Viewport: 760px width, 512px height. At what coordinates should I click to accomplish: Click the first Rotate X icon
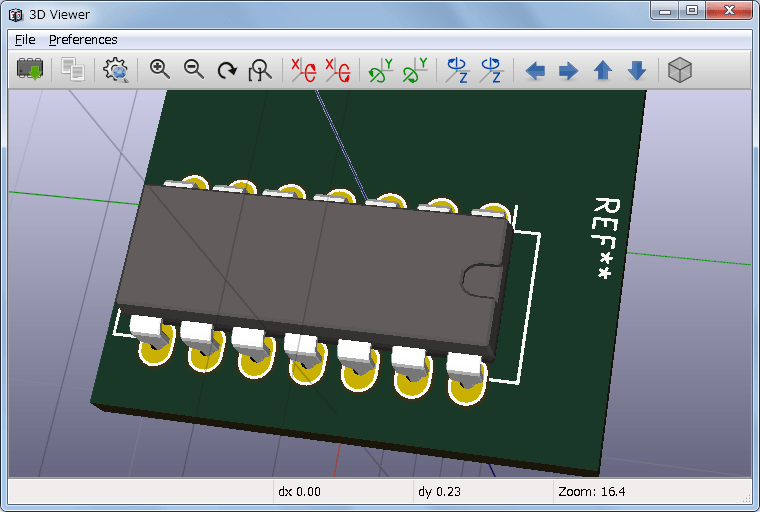(x=304, y=70)
